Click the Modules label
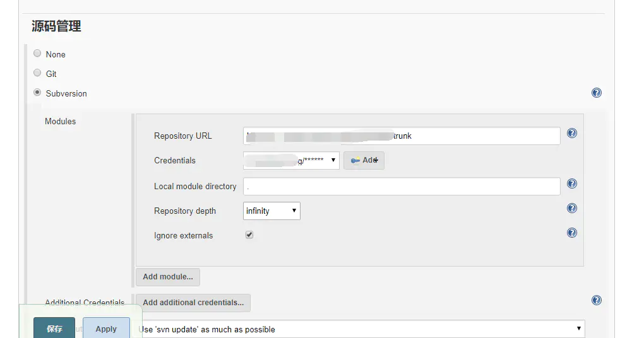Viewport: 644px width, 338px height. (61, 122)
